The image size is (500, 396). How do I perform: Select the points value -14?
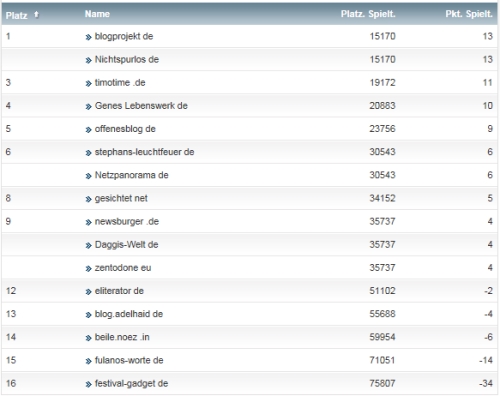(x=486, y=360)
